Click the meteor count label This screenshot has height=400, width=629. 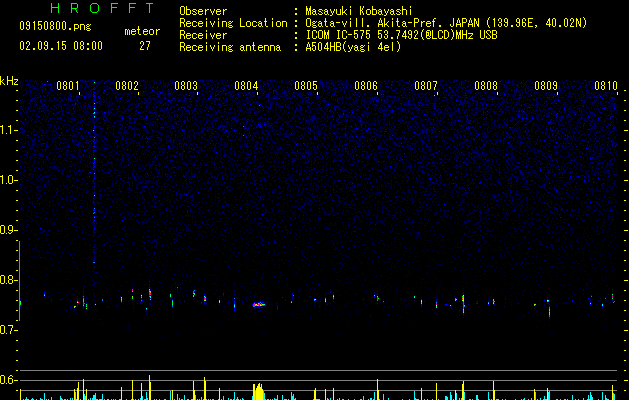pos(142,31)
